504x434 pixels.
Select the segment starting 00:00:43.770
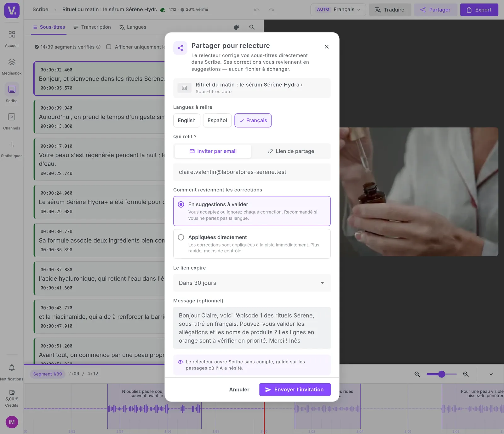[x=99, y=317]
